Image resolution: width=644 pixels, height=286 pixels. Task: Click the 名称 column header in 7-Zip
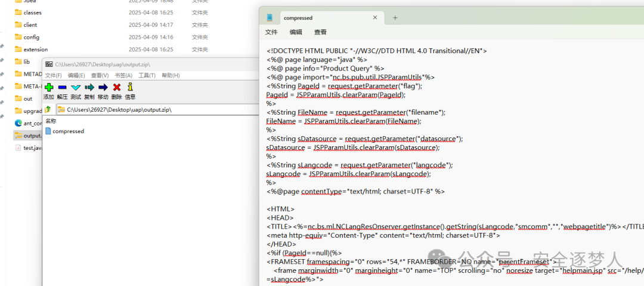(51, 121)
